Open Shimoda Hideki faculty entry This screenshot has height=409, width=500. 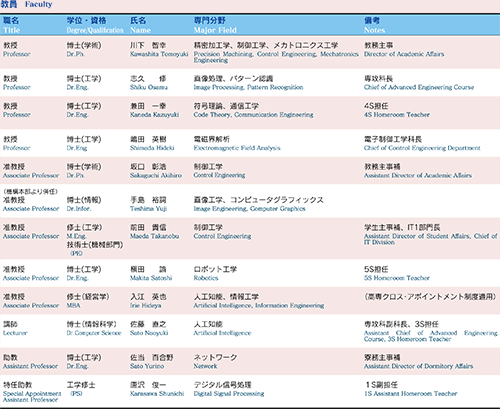(152, 148)
